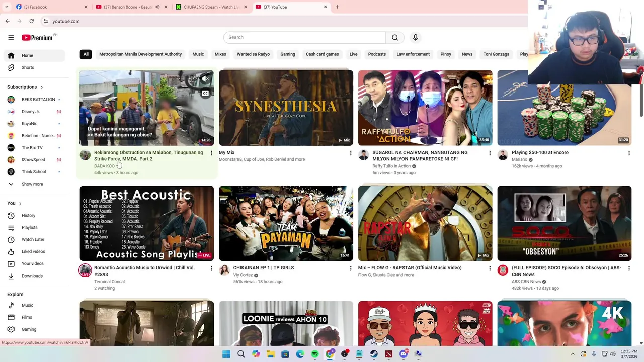Open File Explorer from the taskbar

click(x=271, y=354)
